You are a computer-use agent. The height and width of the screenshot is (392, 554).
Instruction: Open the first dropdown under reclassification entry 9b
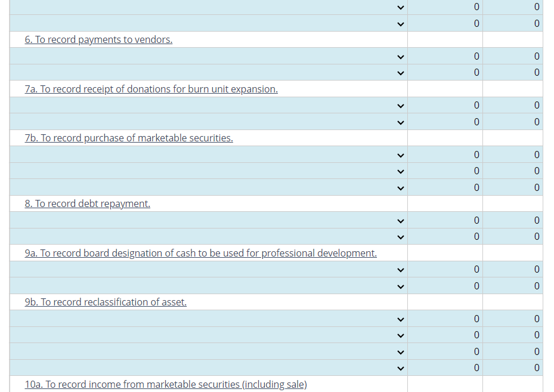(400, 318)
